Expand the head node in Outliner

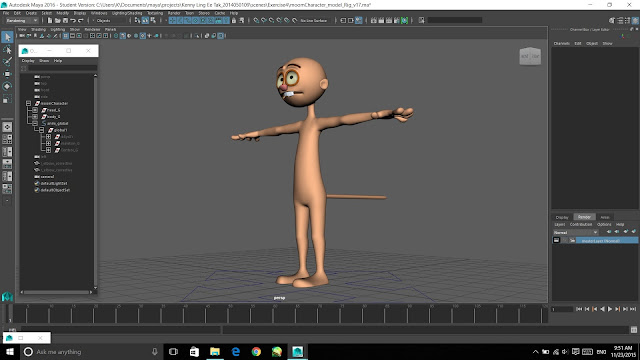point(35,110)
